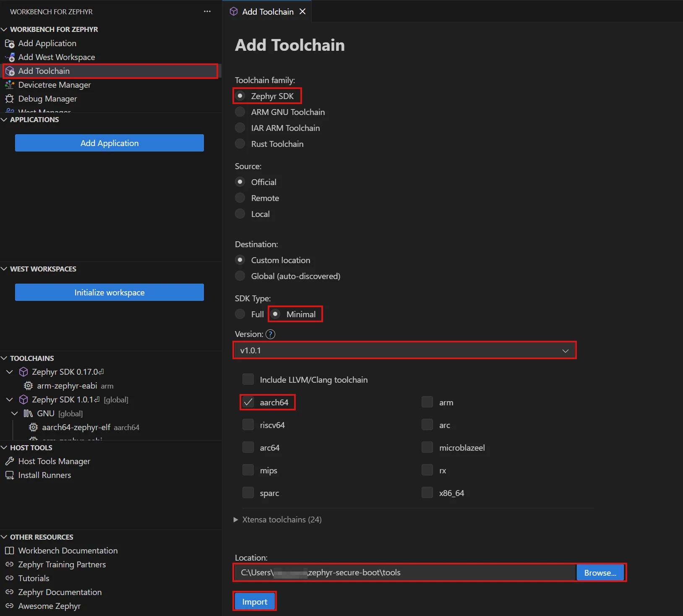Click the aarch64-zephyr-elf gear icon
683x616 pixels.
(33, 428)
